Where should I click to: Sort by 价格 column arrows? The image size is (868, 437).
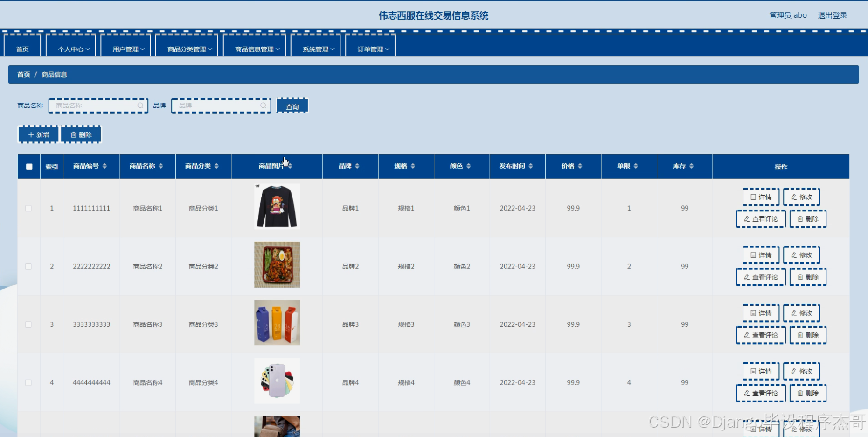[x=580, y=166]
